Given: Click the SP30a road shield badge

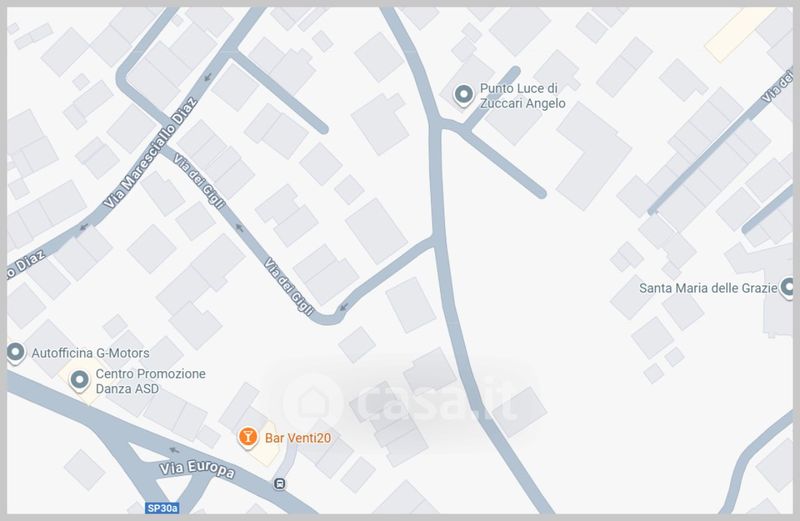Looking at the screenshot, I should (x=162, y=508).
